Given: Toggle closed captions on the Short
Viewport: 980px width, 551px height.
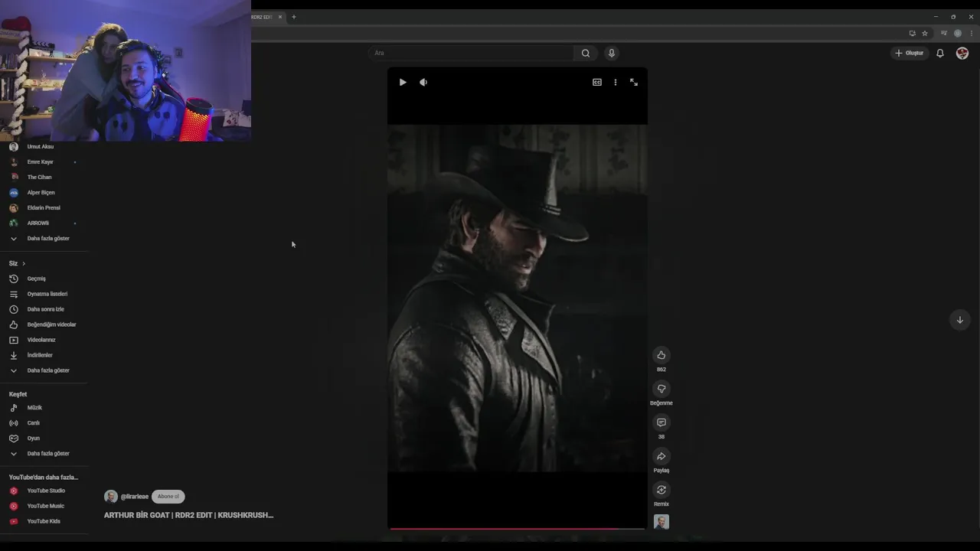Looking at the screenshot, I should point(597,82).
